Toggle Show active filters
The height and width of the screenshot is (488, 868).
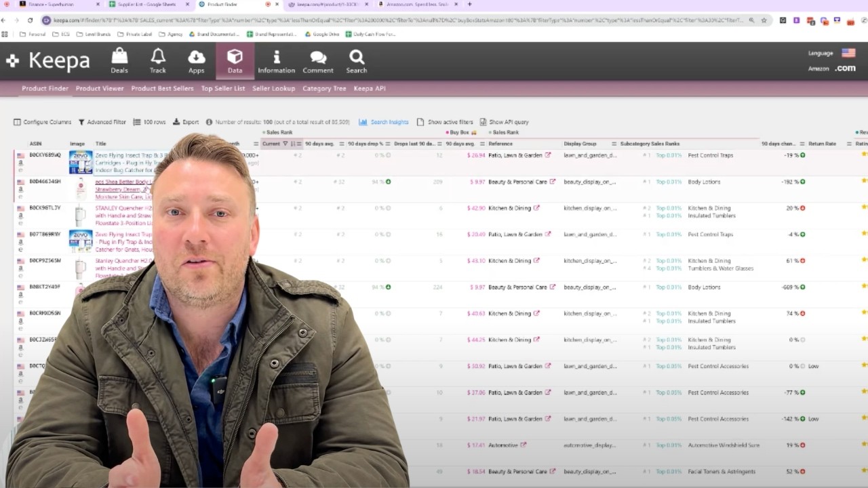[x=420, y=122]
